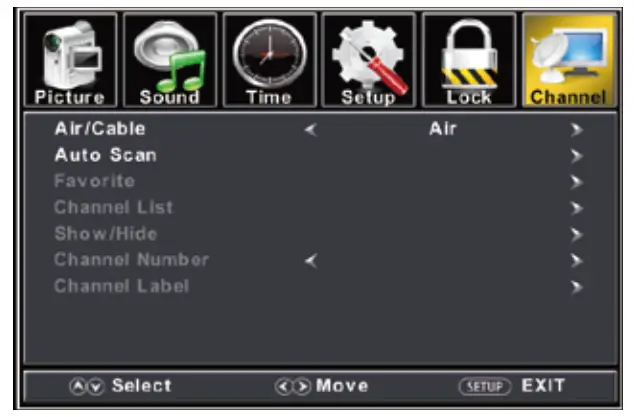Click the up arrow Select icon
This screenshot has width=634, height=417.
pos(78,387)
